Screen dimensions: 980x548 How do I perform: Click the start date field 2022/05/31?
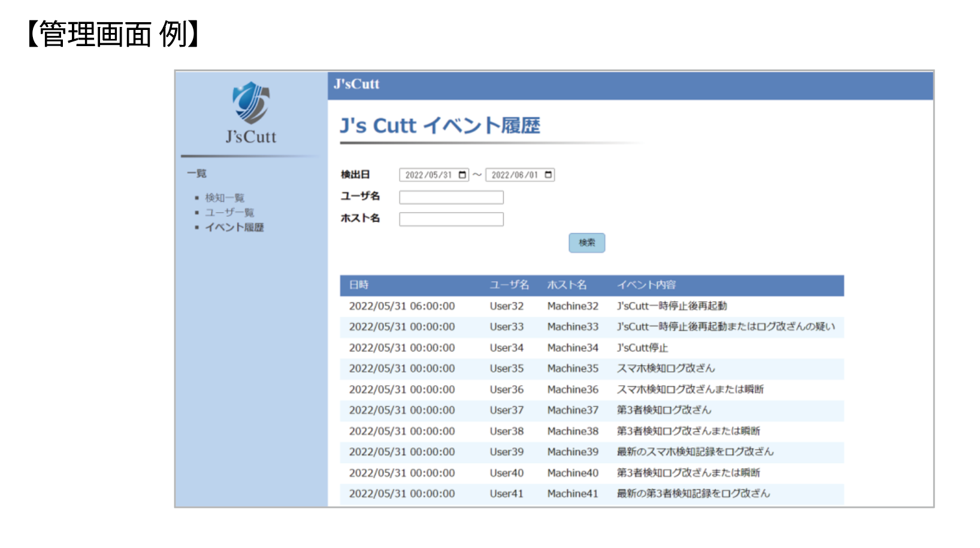[x=434, y=175]
